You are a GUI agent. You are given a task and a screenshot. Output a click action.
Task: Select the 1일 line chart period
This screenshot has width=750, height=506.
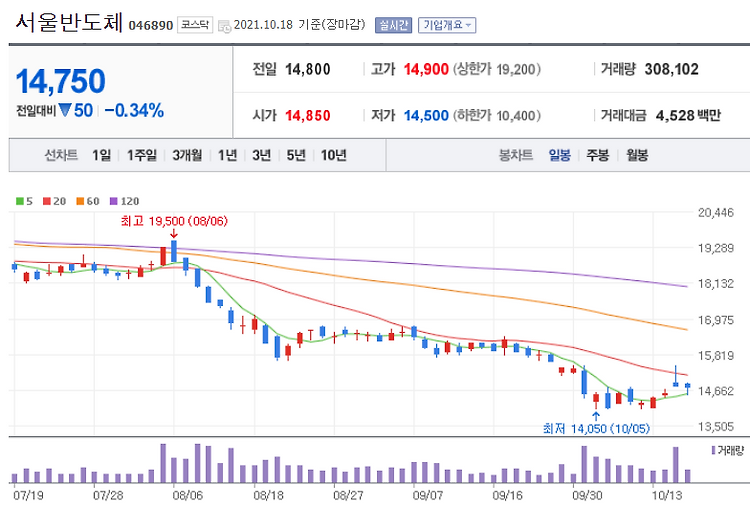coord(101,155)
